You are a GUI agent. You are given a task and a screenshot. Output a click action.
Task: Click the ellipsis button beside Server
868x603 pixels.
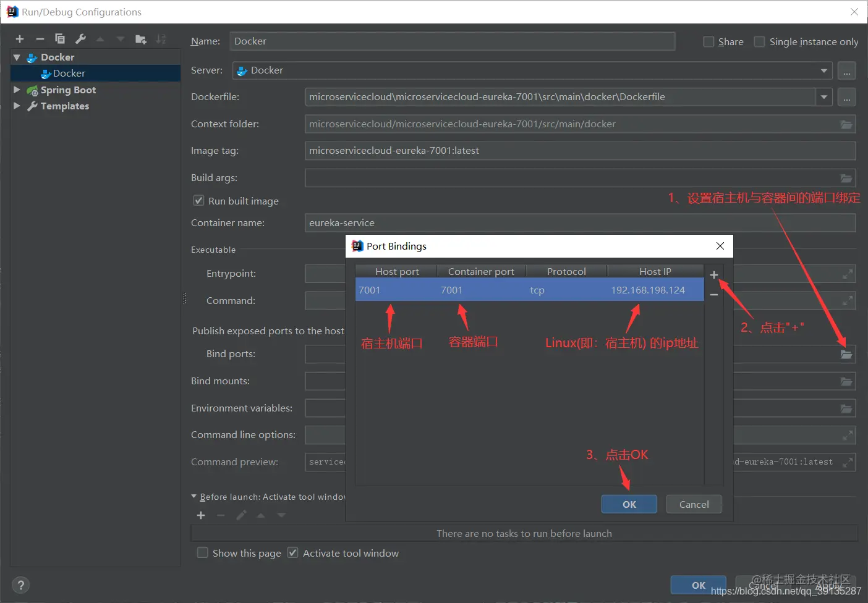[847, 70]
